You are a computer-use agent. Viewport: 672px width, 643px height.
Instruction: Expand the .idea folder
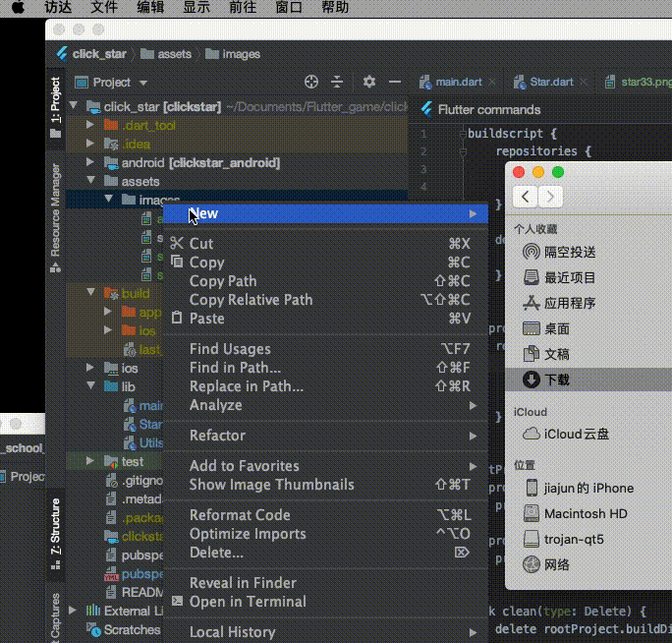click(90, 144)
